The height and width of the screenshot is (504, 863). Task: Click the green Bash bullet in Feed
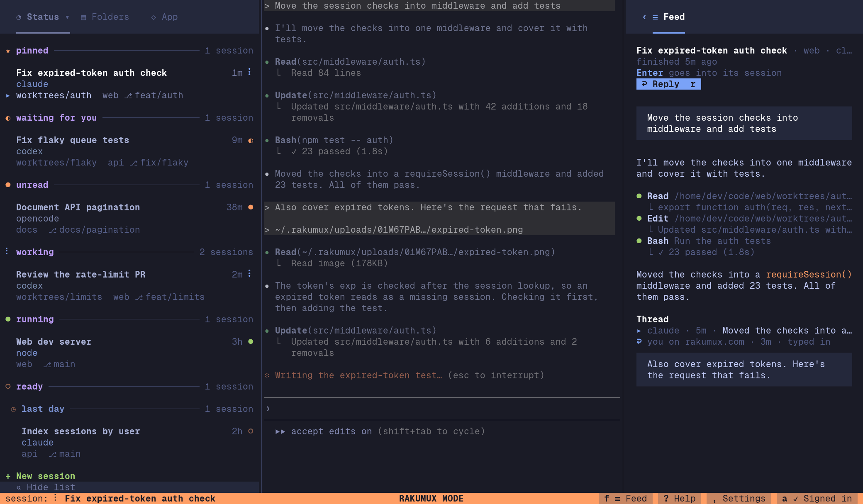point(639,241)
